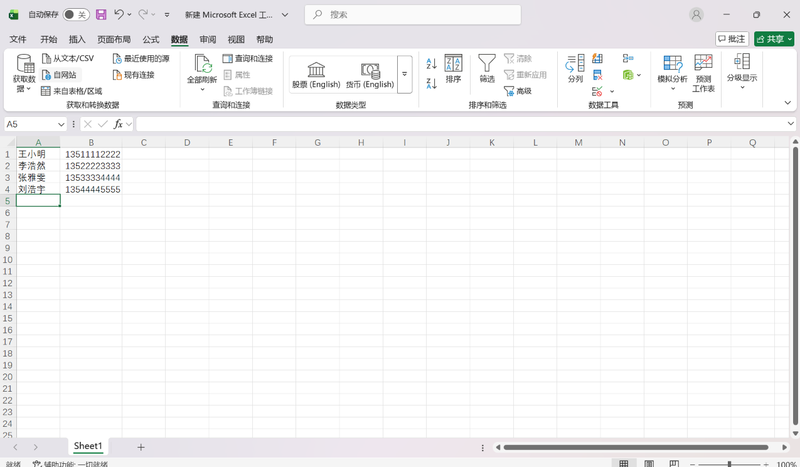Switch to the Review (审阅) tab
The width and height of the screenshot is (800, 467).
point(208,39)
